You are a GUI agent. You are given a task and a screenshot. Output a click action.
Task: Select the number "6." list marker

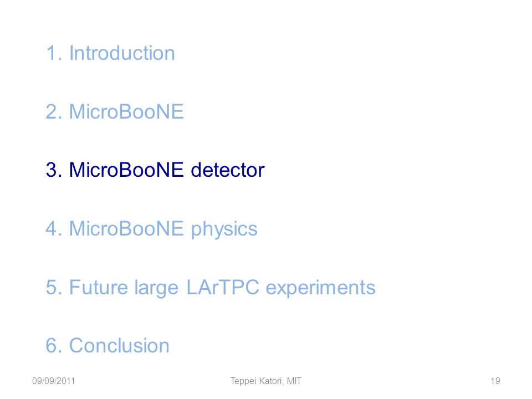tap(54, 345)
